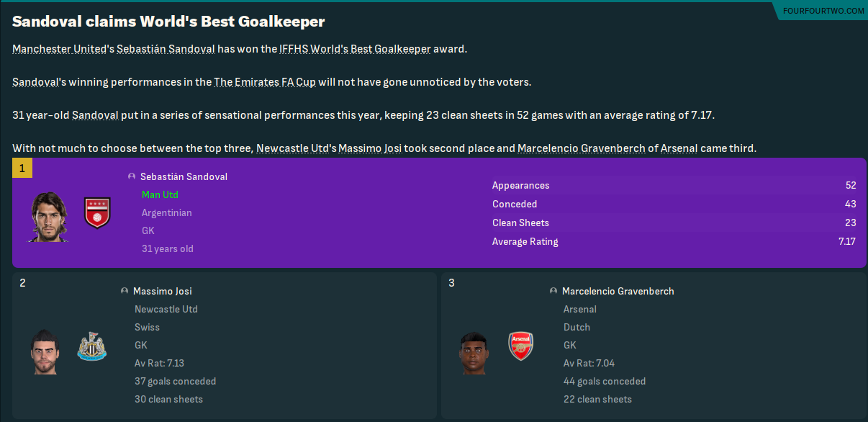
Task: Open Massimo Josi's face portrait
Action: 45,351
